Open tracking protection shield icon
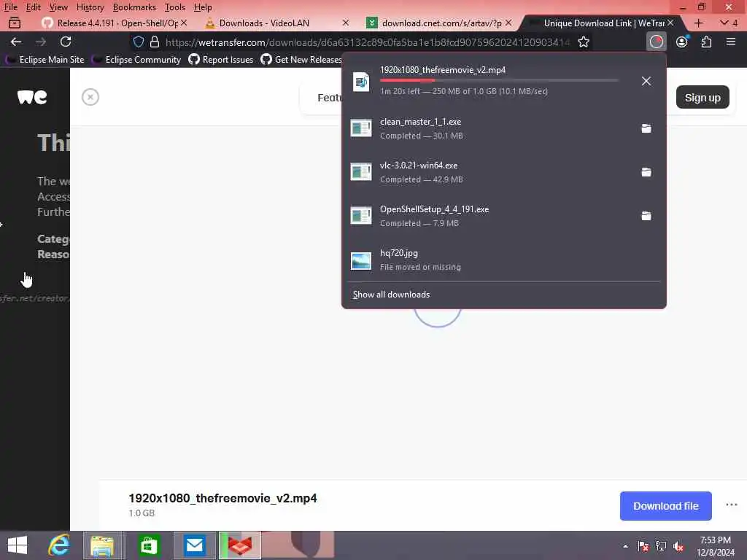Screen dimensions: 747x560 pyautogui.click(x=138, y=42)
